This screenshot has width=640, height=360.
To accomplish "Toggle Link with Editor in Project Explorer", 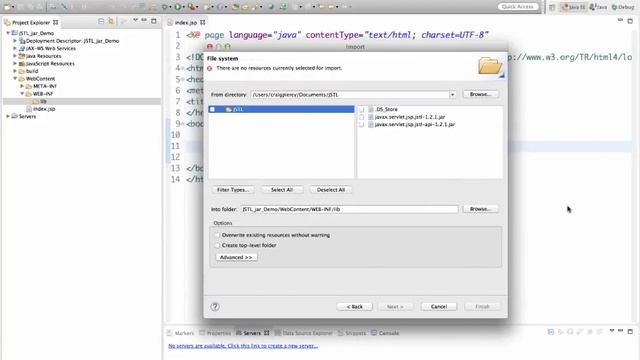I will (111, 21).
